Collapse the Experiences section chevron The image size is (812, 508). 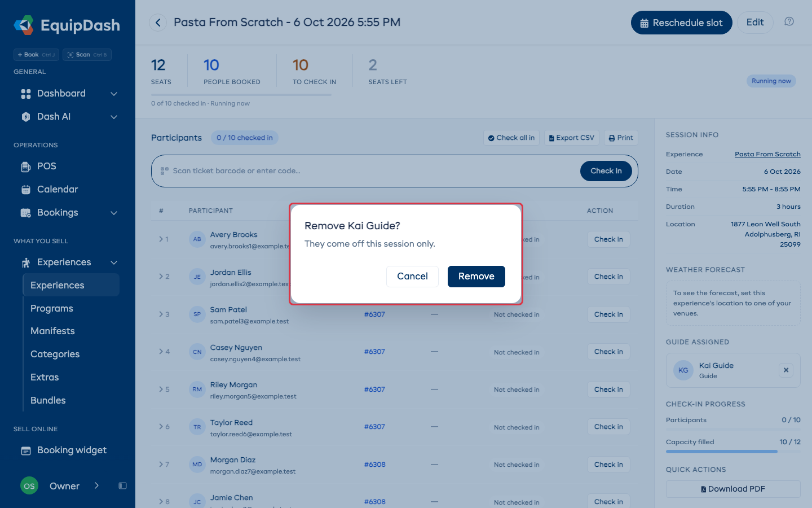pyautogui.click(x=114, y=262)
